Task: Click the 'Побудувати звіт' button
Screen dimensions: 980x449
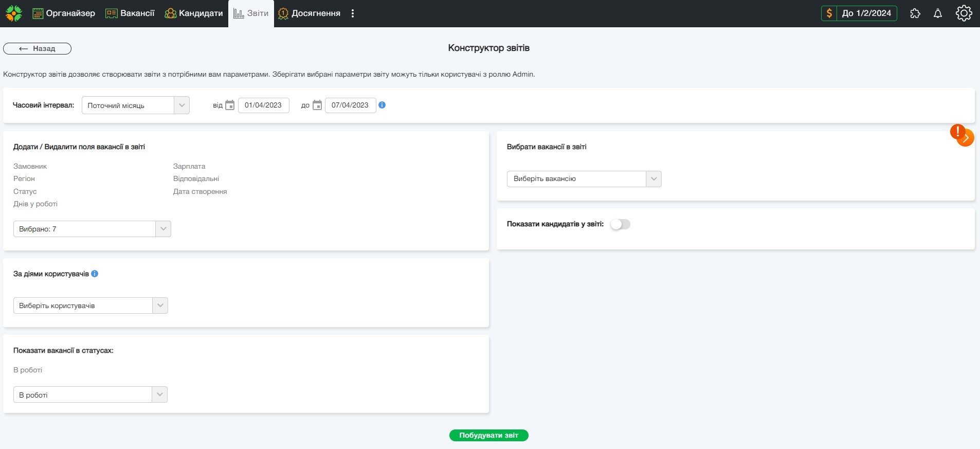Action: pos(488,435)
